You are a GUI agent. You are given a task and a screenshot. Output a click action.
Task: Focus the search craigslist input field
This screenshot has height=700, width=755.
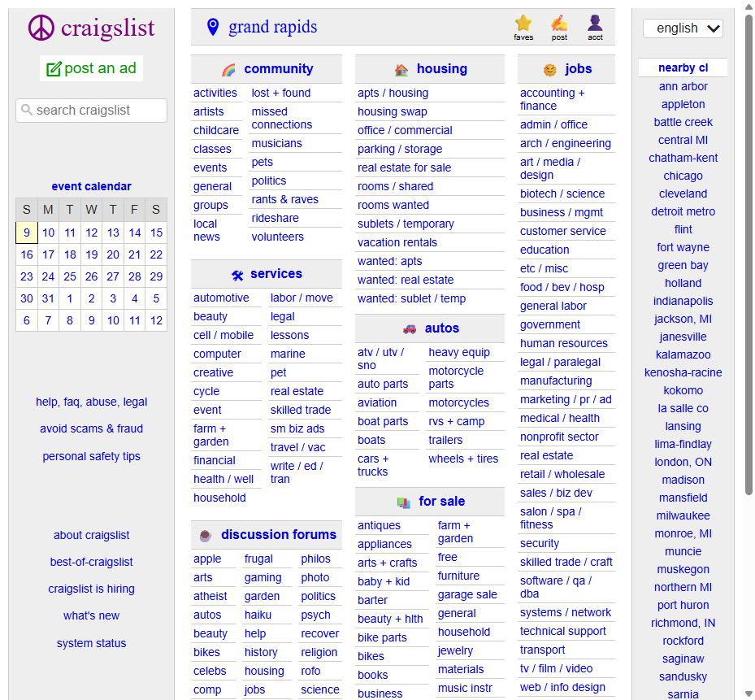[92, 111]
